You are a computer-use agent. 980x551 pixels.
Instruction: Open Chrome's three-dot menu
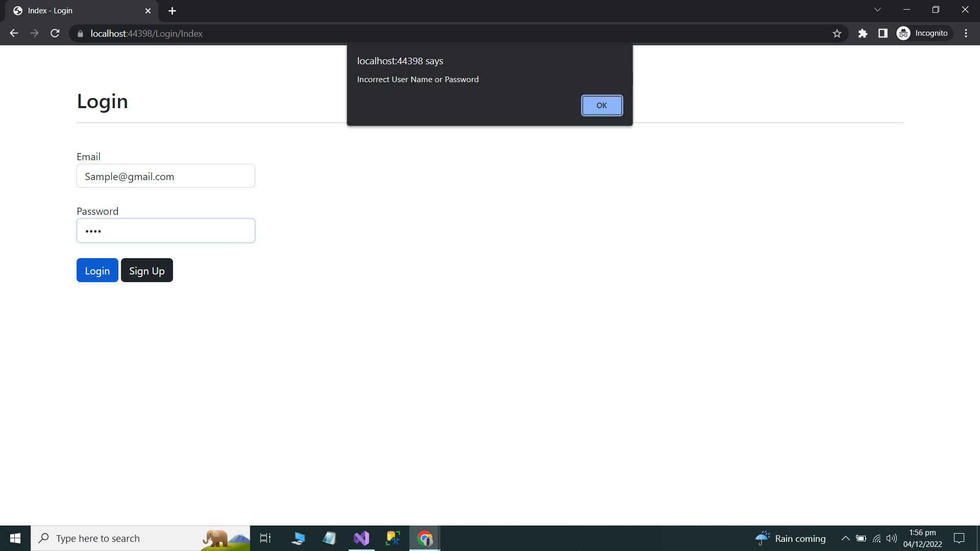[x=966, y=33]
